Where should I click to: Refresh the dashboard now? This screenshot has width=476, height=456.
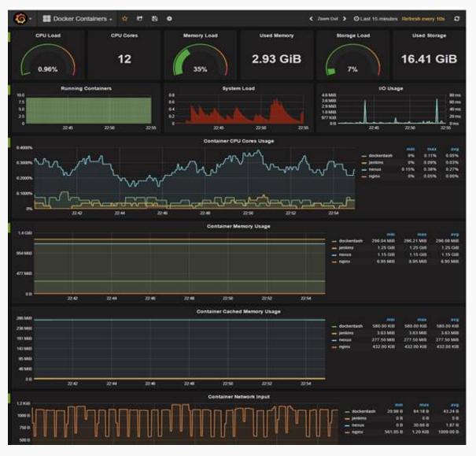pyautogui.click(x=457, y=19)
